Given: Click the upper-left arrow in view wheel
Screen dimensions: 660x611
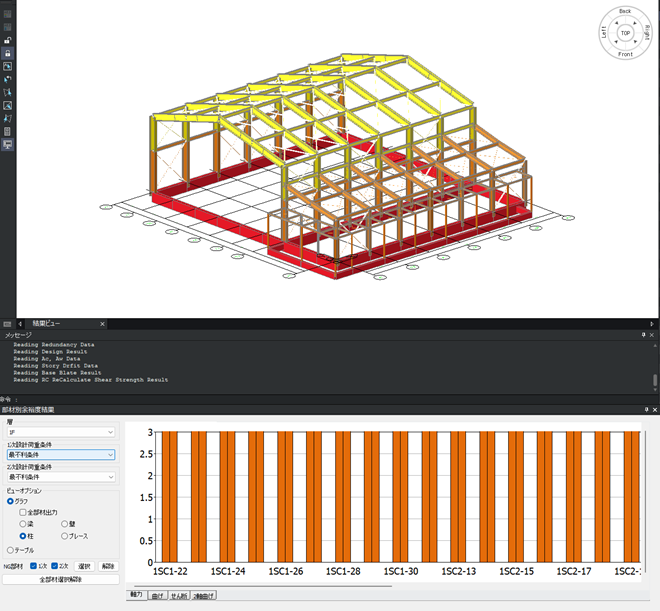Looking at the screenshot, I should coord(616,24).
